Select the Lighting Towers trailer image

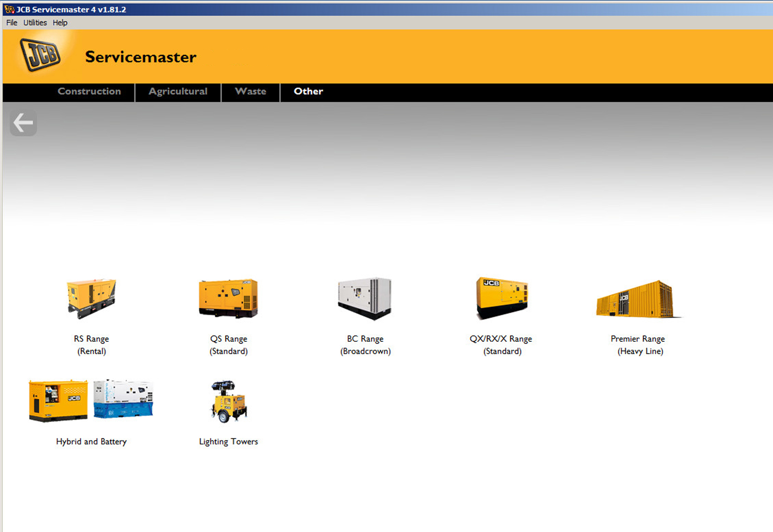point(228,401)
